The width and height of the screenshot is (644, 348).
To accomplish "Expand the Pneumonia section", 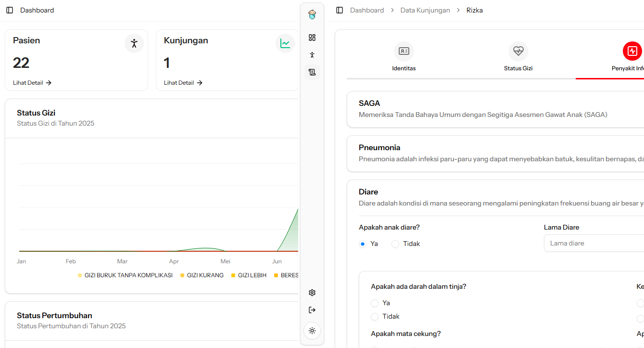I will point(495,153).
